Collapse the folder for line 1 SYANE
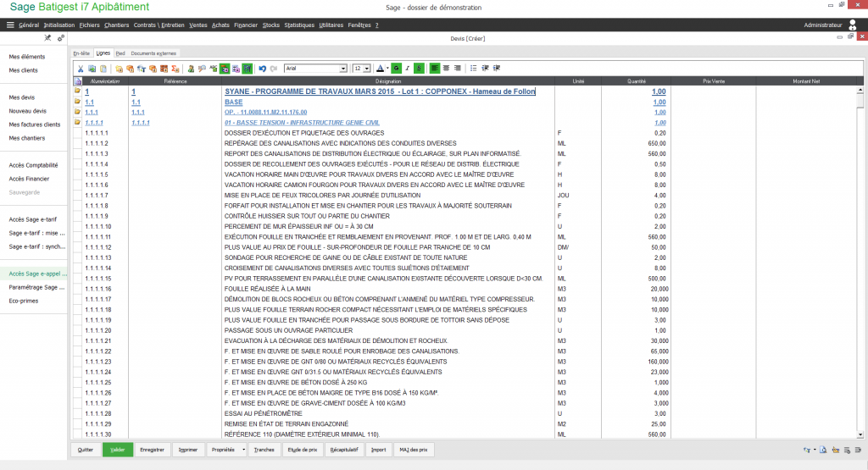Screen dimensions: 868x470 click(77, 91)
